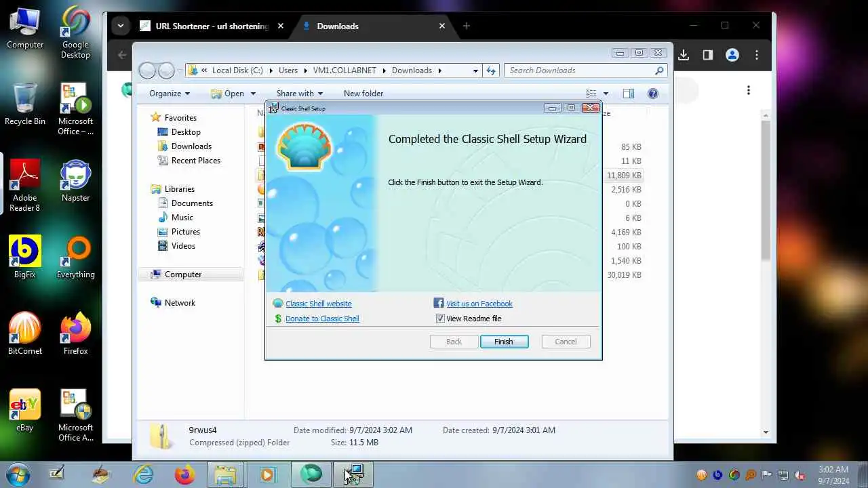Toggle Chrome's side panel icon
The image size is (868, 488).
(x=708, y=55)
